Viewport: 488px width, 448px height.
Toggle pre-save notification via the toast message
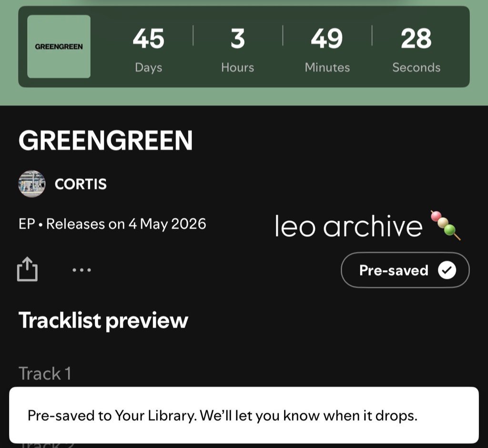coord(244,416)
